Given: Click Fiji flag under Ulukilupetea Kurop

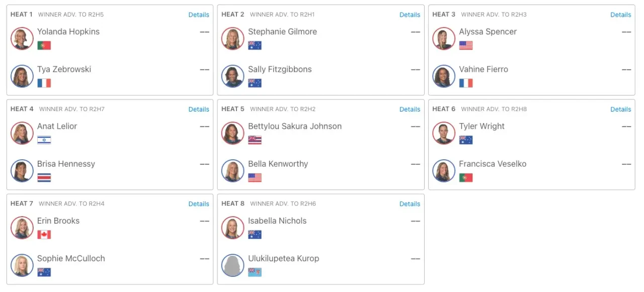Looking at the screenshot, I should (255, 272).
